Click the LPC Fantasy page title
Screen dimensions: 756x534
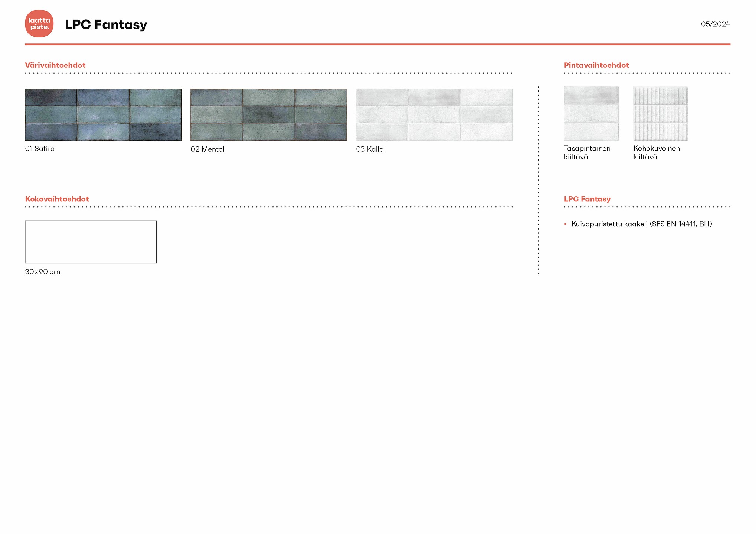pos(106,24)
